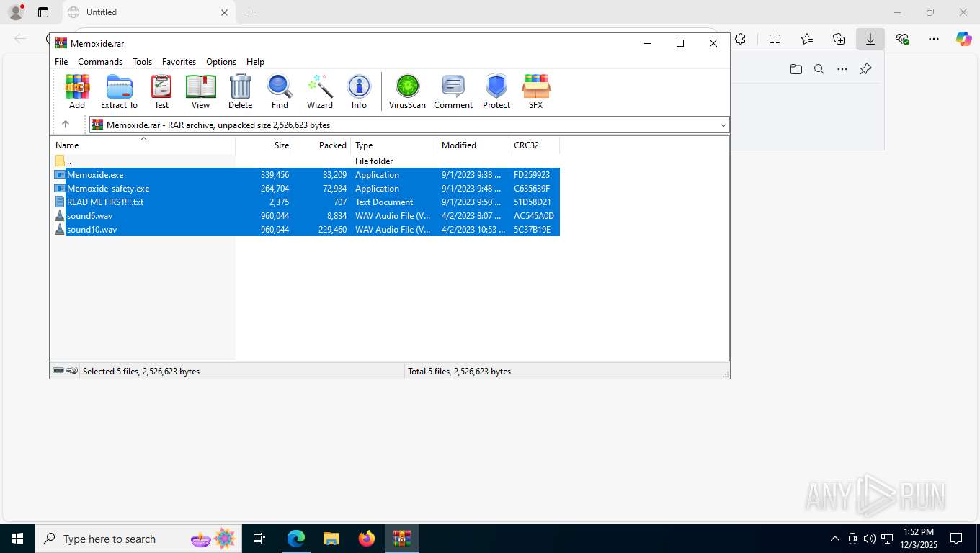Viewport: 980px width, 553px height.
Task: Open the File menu
Action: point(61,62)
